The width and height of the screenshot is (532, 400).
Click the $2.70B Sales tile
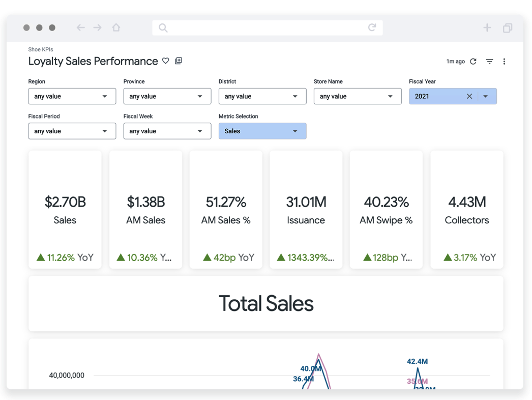click(65, 210)
